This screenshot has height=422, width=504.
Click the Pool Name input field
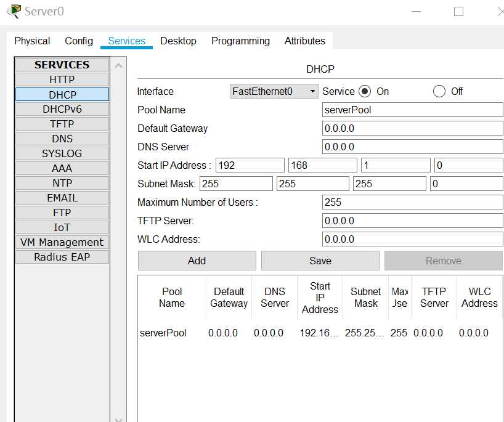[413, 110]
